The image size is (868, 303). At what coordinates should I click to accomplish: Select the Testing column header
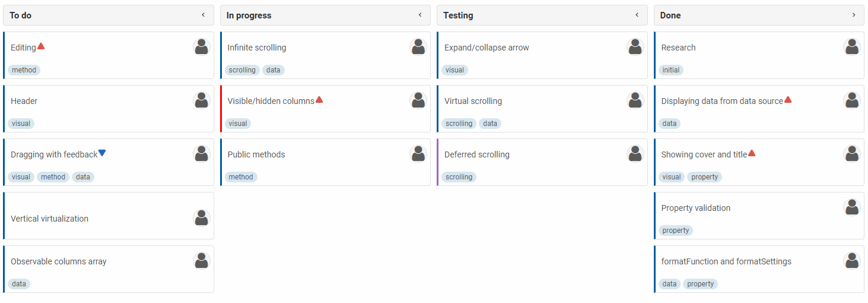459,15
